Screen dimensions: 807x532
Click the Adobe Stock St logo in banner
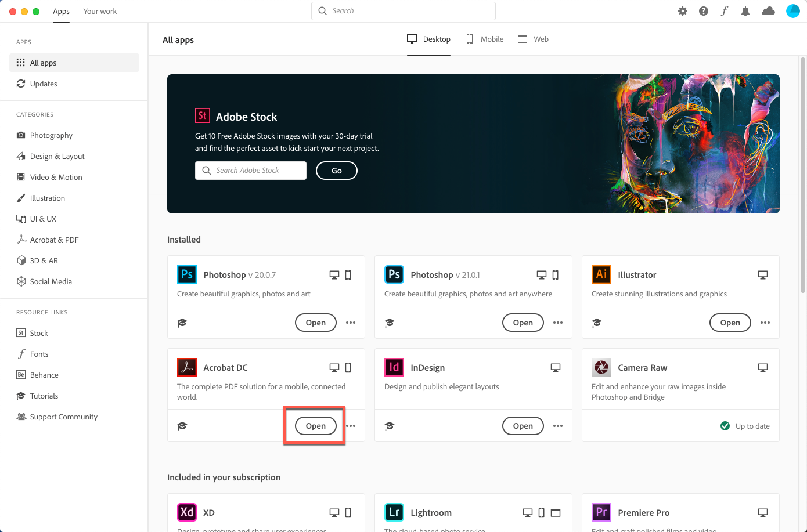(202, 115)
